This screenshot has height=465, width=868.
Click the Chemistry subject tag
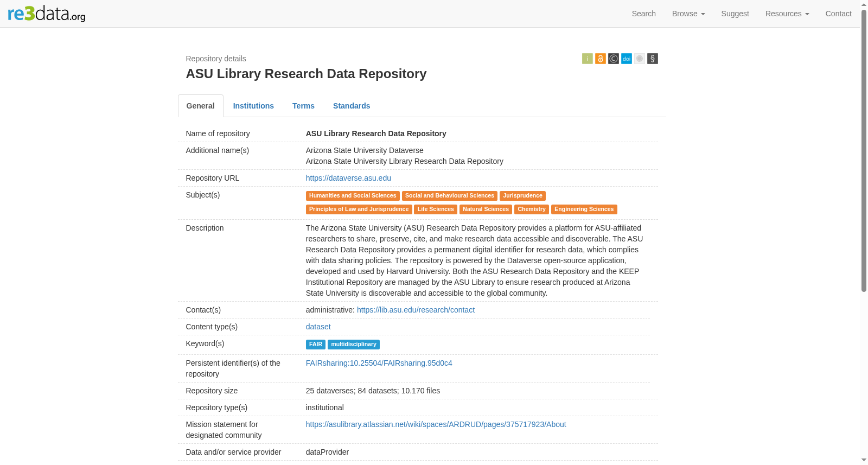[x=532, y=209]
